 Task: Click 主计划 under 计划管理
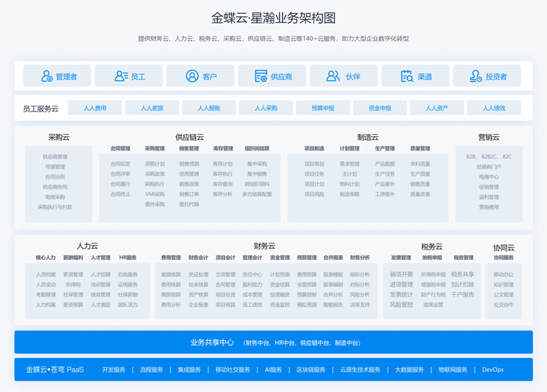349,174
